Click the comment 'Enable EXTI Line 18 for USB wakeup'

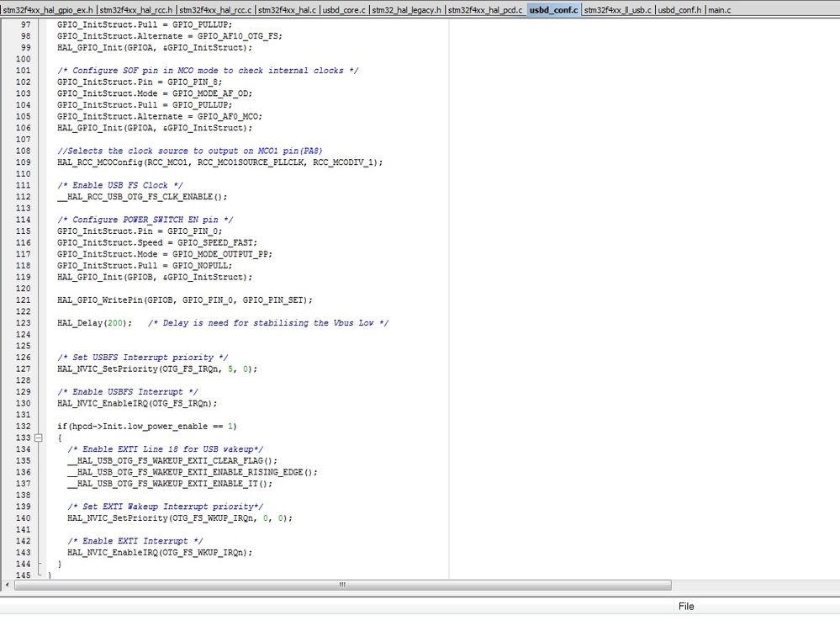coord(165,449)
